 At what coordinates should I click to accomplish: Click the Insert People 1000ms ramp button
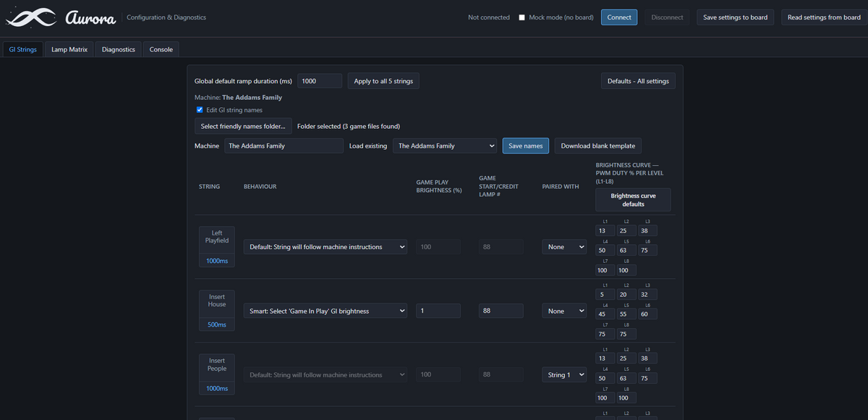[x=217, y=388]
